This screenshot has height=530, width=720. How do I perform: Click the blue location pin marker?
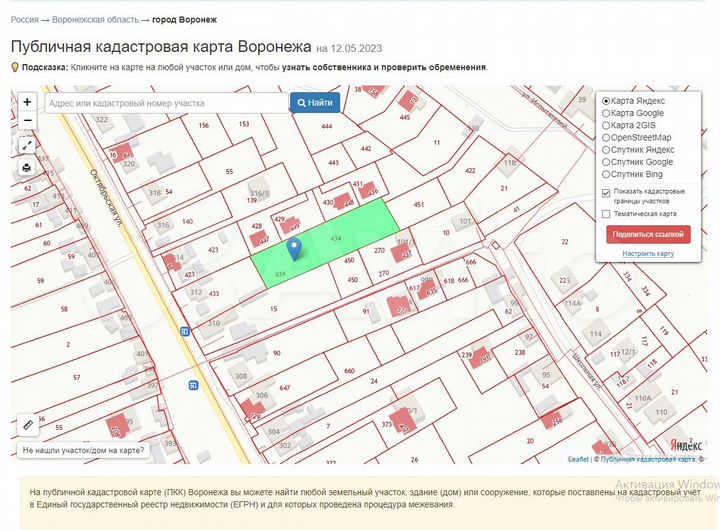point(294,249)
